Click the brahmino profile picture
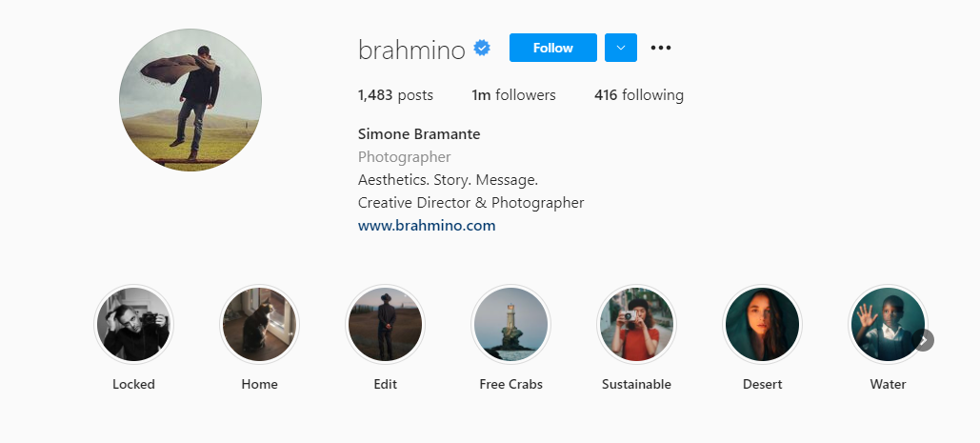This screenshot has width=980, height=443. pos(190,100)
